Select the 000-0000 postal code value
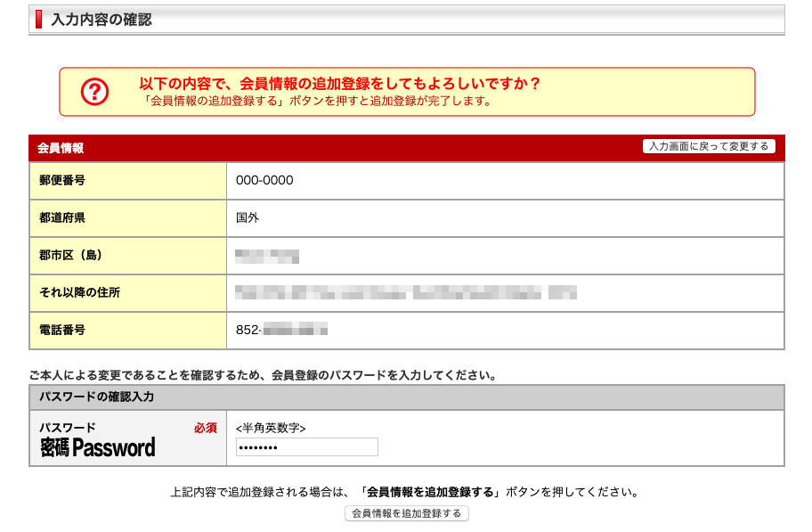Viewport: 812px width, 532px height. point(264,180)
